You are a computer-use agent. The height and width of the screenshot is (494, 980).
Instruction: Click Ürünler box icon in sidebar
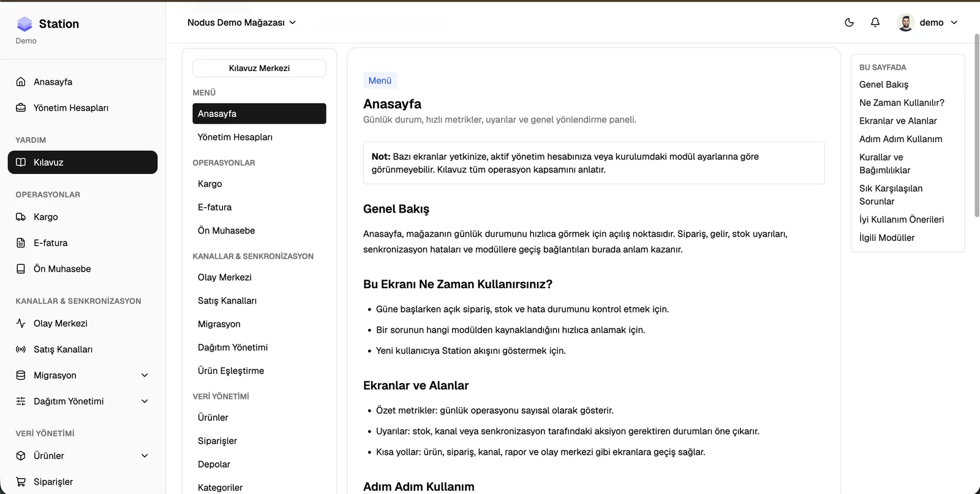click(x=21, y=455)
